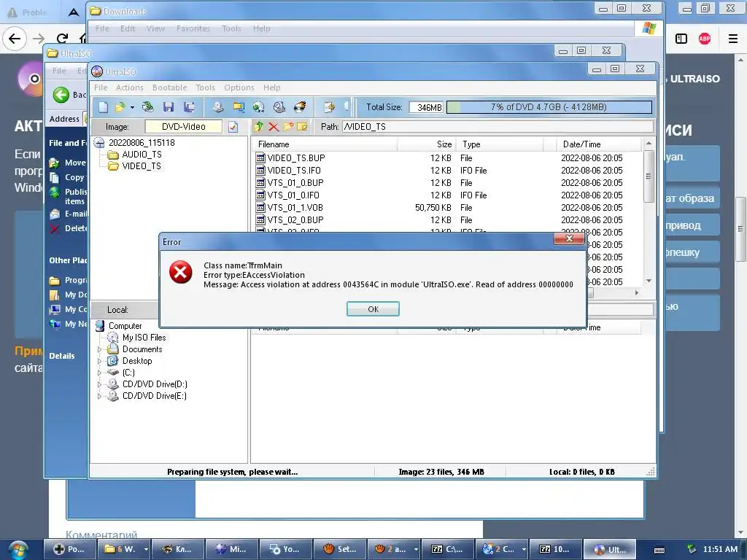
Task: Click the DVD capacity usage bar
Action: click(549, 107)
